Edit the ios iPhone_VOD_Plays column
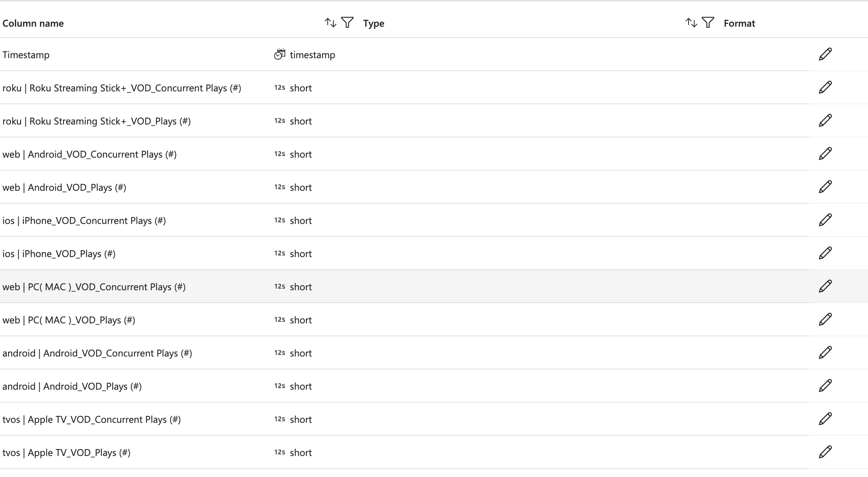This screenshot has height=477, width=868. click(x=825, y=253)
